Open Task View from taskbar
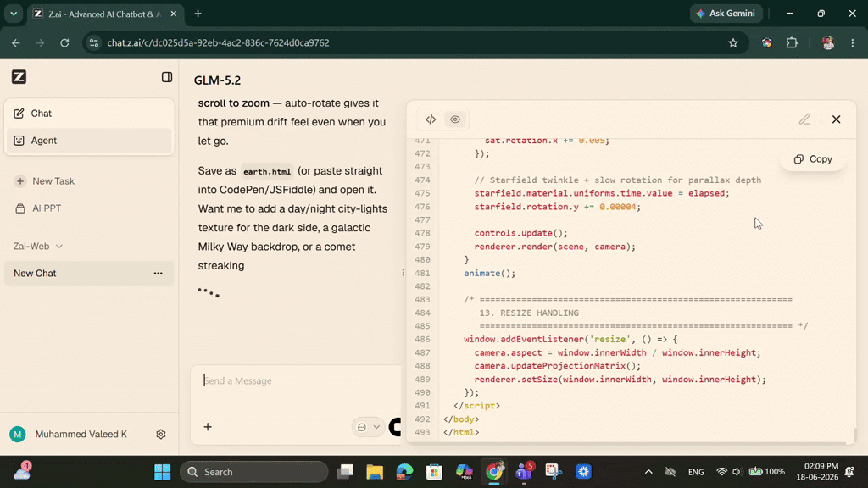The image size is (868, 488). (346, 472)
